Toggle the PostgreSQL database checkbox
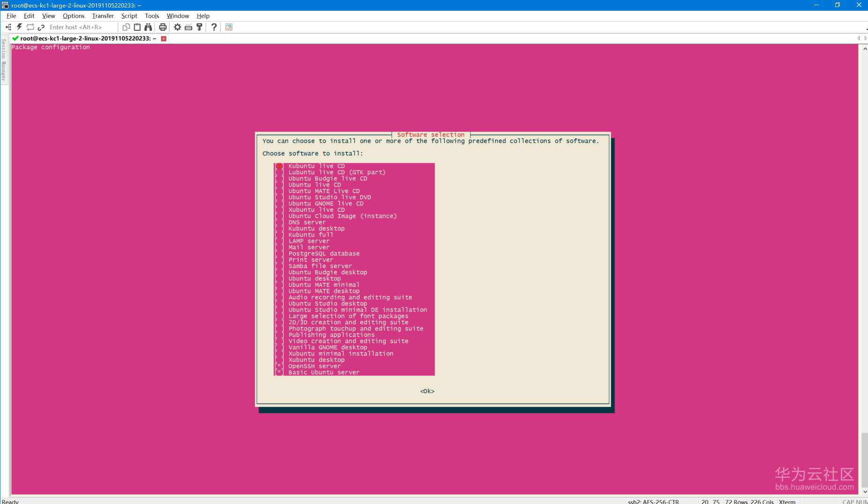This screenshot has width=868, height=504. 279,254
